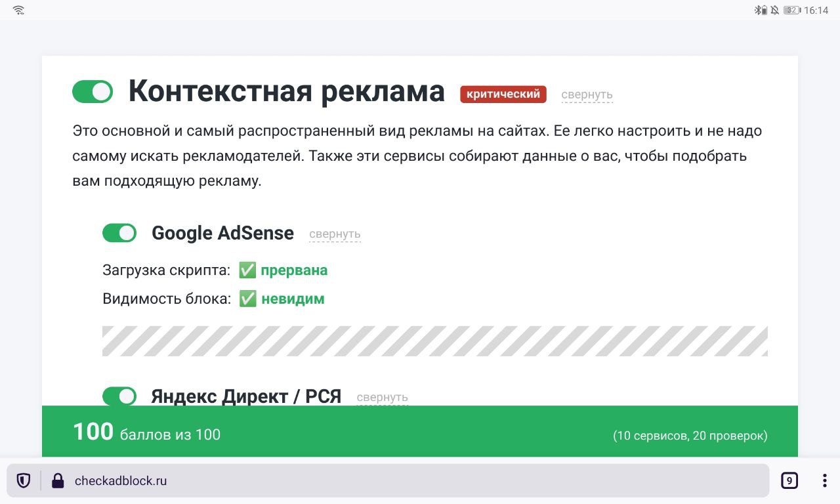The image size is (840, 504).
Task: Tap the 16:14 clock
Action: click(816, 10)
